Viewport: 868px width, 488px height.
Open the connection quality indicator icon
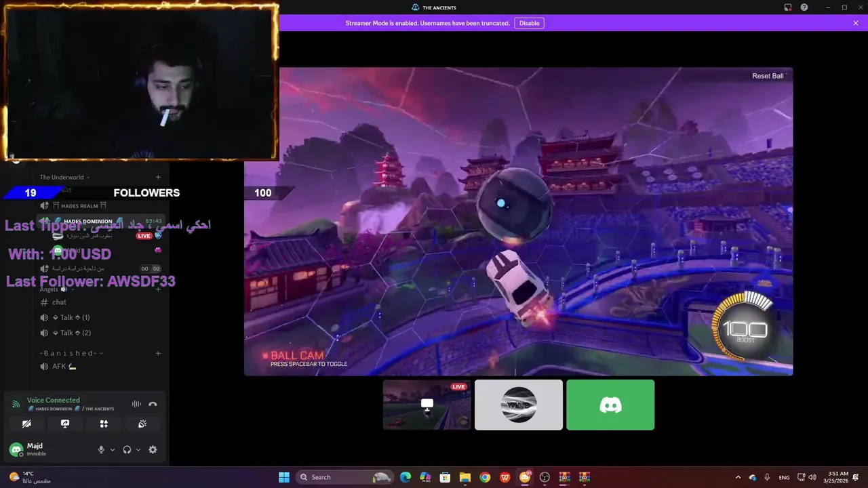(x=16, y=404)
